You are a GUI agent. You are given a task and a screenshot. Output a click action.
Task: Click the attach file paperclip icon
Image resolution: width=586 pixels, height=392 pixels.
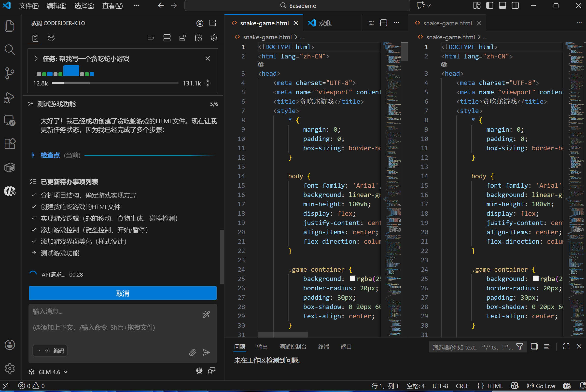coord(192,352)
